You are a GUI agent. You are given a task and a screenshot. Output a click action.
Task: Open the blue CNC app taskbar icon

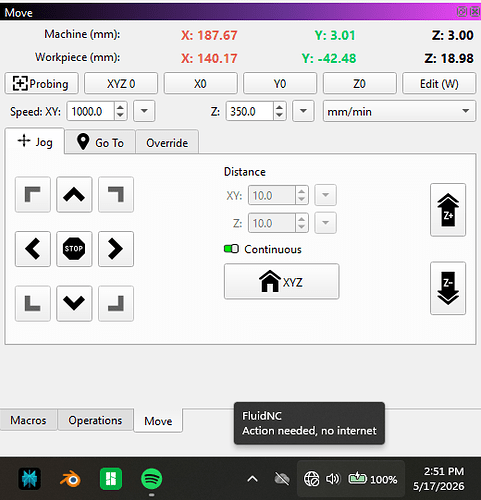pyautogui.click(x=29, y=479)
